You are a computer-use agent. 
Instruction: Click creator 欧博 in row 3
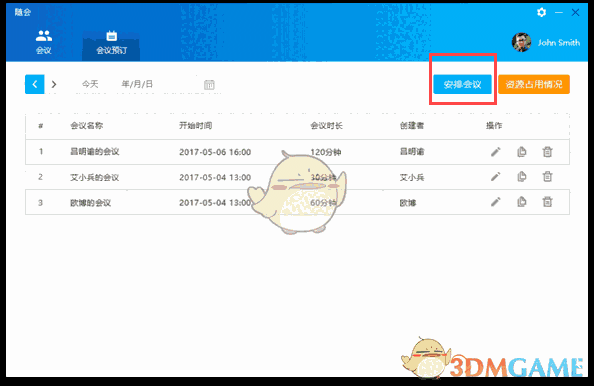pyautogui.click(x=408, y=203)
